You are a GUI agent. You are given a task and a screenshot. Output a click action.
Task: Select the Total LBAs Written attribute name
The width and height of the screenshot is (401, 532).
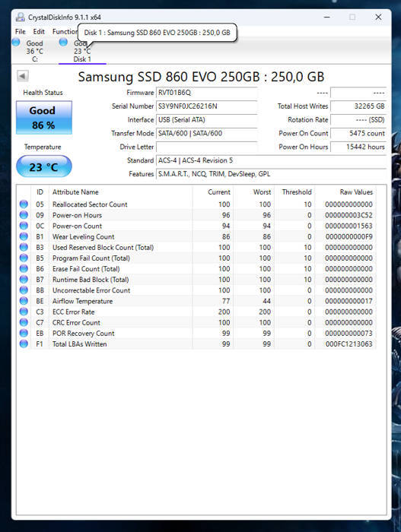coord(80,344)
